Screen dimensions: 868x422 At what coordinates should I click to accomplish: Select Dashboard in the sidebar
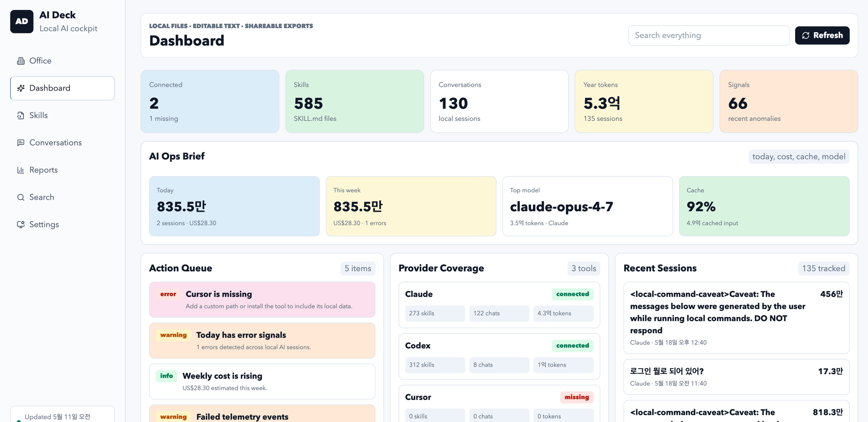[x=62, y=88]
